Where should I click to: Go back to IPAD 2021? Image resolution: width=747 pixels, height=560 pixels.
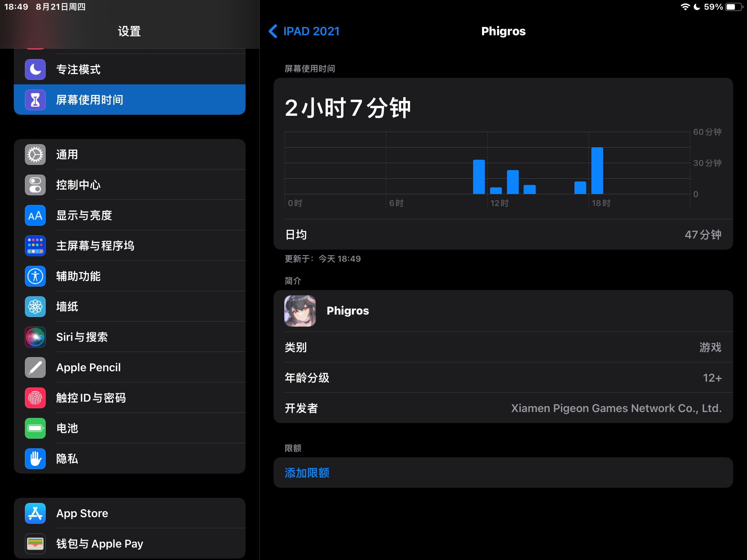point(304,31)
